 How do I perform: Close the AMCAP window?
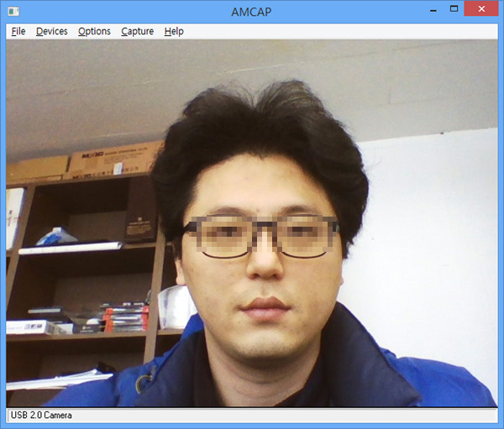click(x=483, y=9)
